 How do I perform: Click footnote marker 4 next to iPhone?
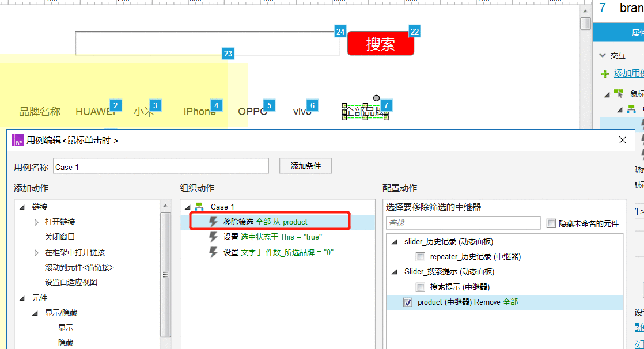click(x=216, y=105)
